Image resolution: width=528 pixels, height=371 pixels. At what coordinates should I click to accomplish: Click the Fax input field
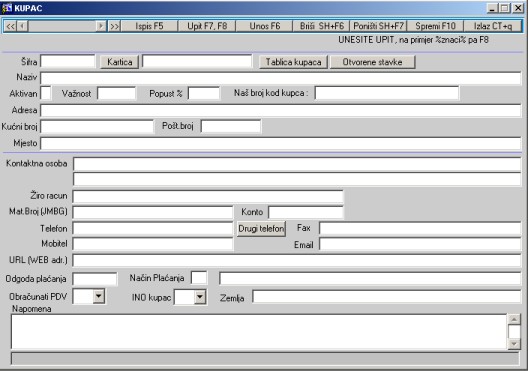point(420,229)
